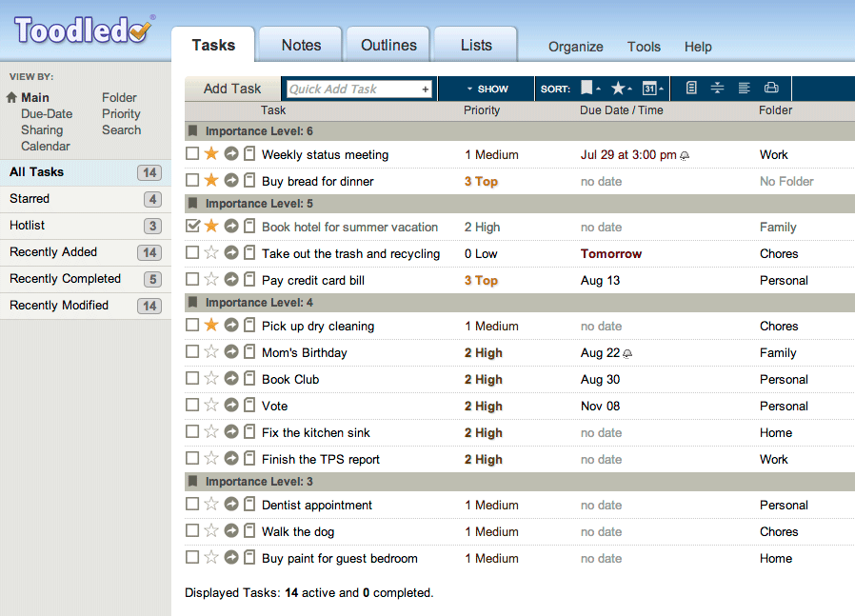
Task: Collapse the Importance Level: 3 group
Action: [x=192, y=482]
